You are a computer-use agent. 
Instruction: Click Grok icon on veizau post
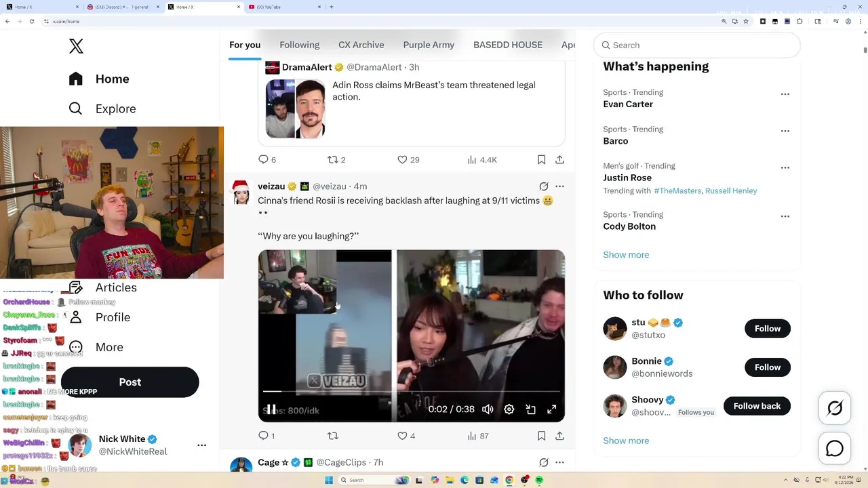[x=543, y=186]
